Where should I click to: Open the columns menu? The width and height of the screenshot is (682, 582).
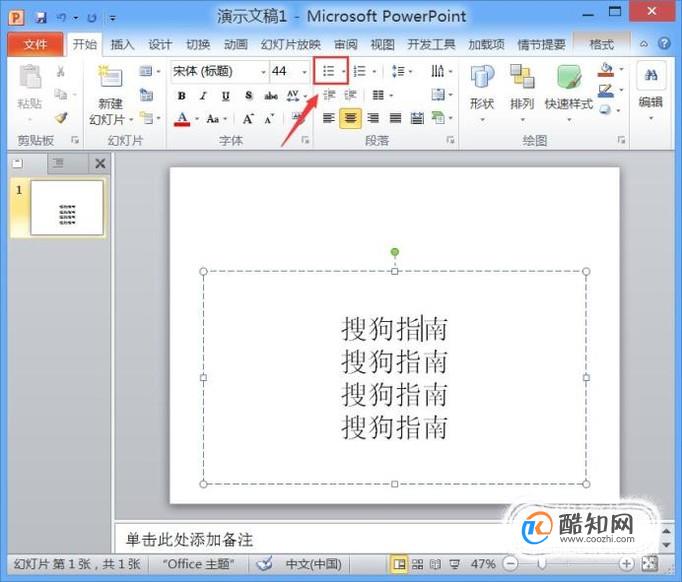(383, 95)
